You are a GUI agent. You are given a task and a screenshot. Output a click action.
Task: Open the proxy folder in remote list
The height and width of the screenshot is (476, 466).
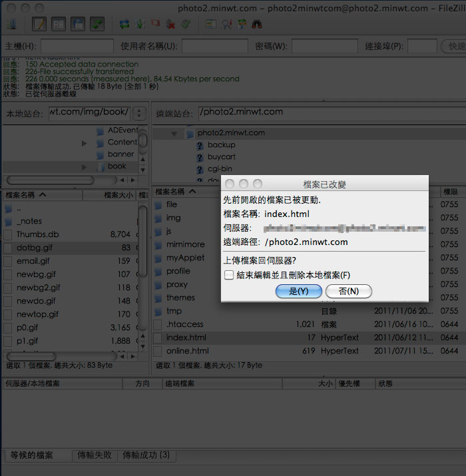tap(176, 285)
